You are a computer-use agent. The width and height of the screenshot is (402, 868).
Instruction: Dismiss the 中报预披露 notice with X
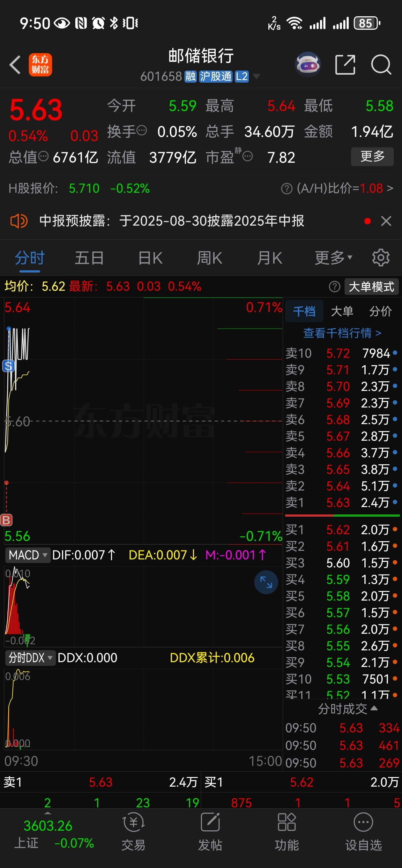tap(386, 221)
